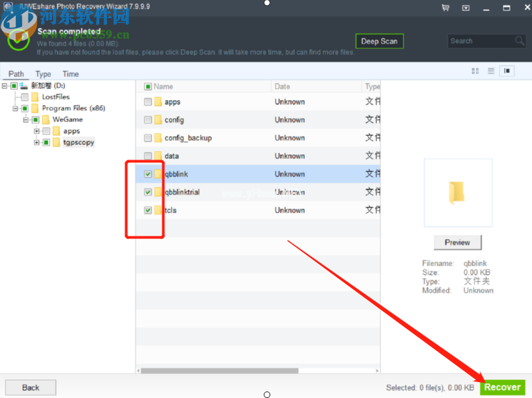Tick the config_backup folder checkbox
This screenshot has width=532, height=398.
(x=148, y=138)
